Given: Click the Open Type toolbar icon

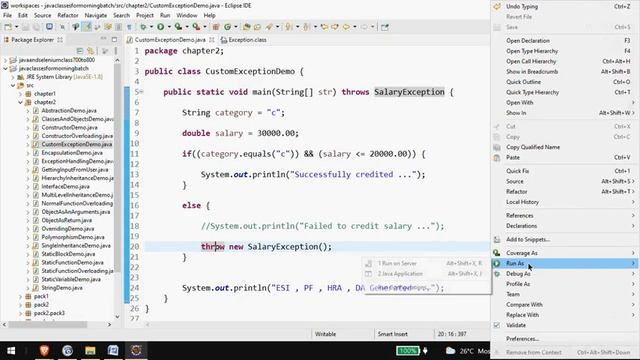Looking at the screenshot, I should point(246,27).
